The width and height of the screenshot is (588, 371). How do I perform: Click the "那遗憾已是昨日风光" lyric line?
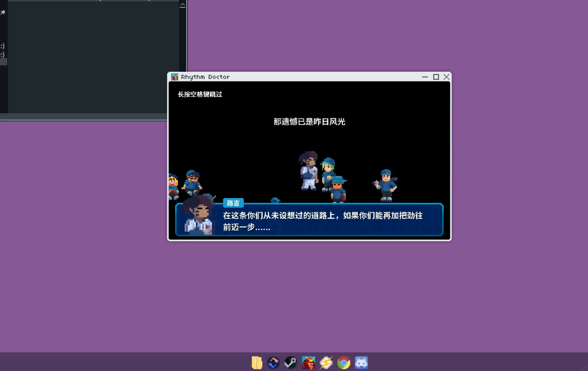[309, 122]
